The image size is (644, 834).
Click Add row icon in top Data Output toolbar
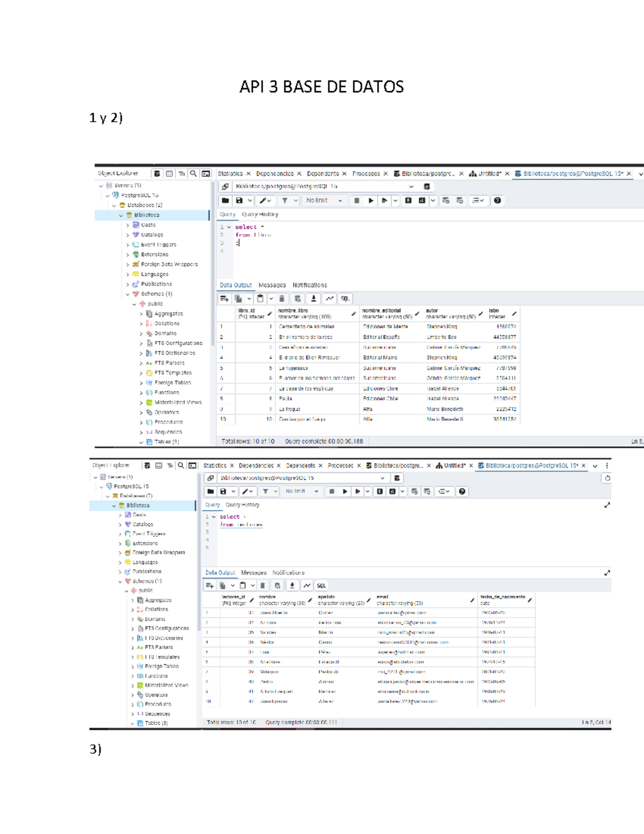(224, 299)
